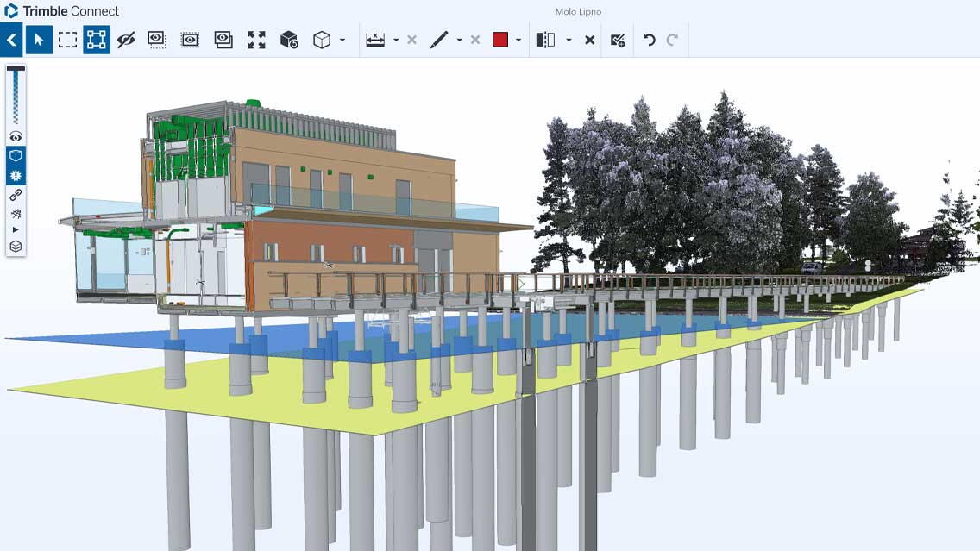
Task: Expand the measurement tool options dropdown
Action: click(x=395, y=40)
